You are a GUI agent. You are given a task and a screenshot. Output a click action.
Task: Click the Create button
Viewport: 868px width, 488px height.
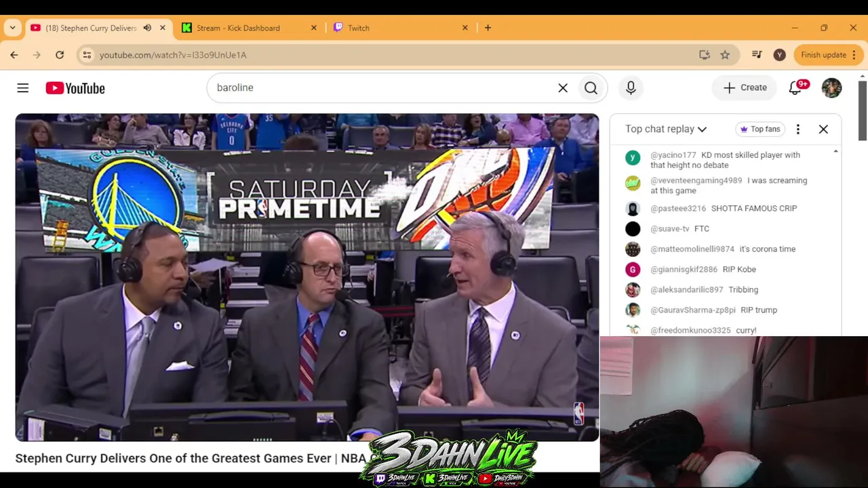745,87
